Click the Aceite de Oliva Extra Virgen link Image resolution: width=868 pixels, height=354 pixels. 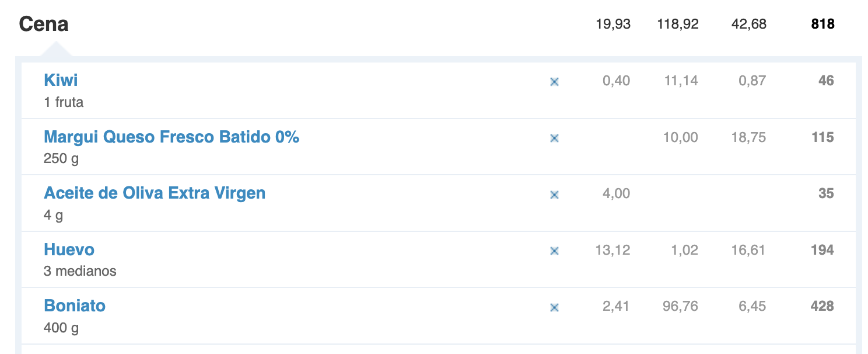point(155,193)
